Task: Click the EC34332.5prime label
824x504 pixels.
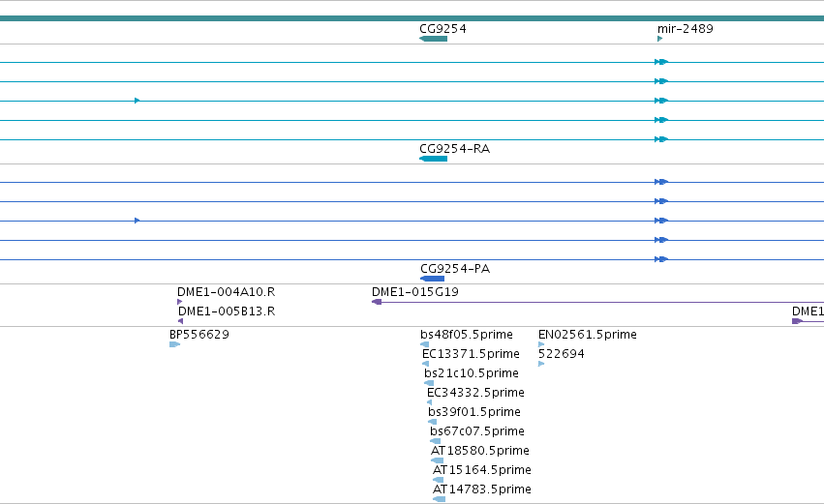Action: pyautogui.click(x=475, y=393)
